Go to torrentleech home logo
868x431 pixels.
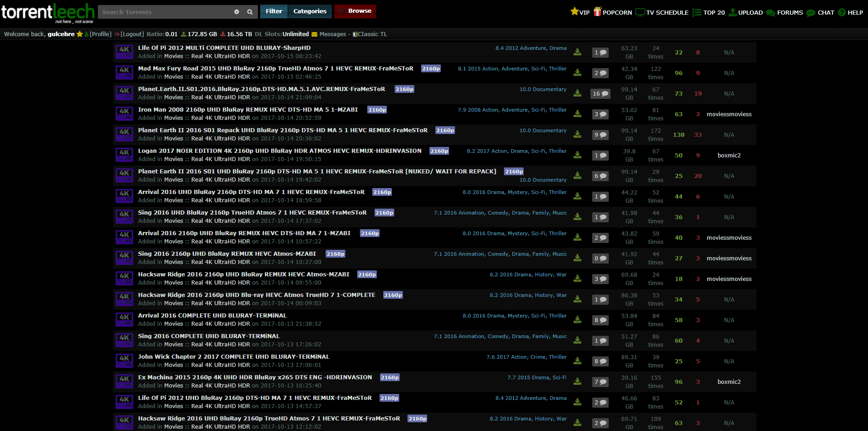point(48,12)
